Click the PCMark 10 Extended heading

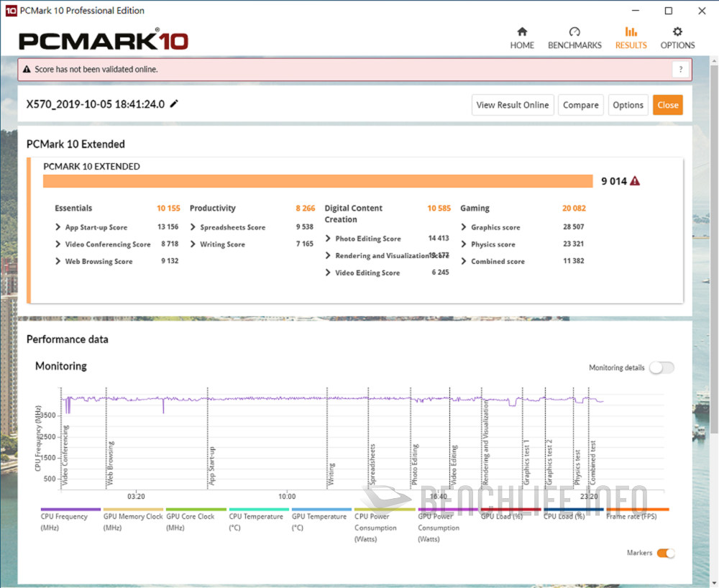(75, 144)
